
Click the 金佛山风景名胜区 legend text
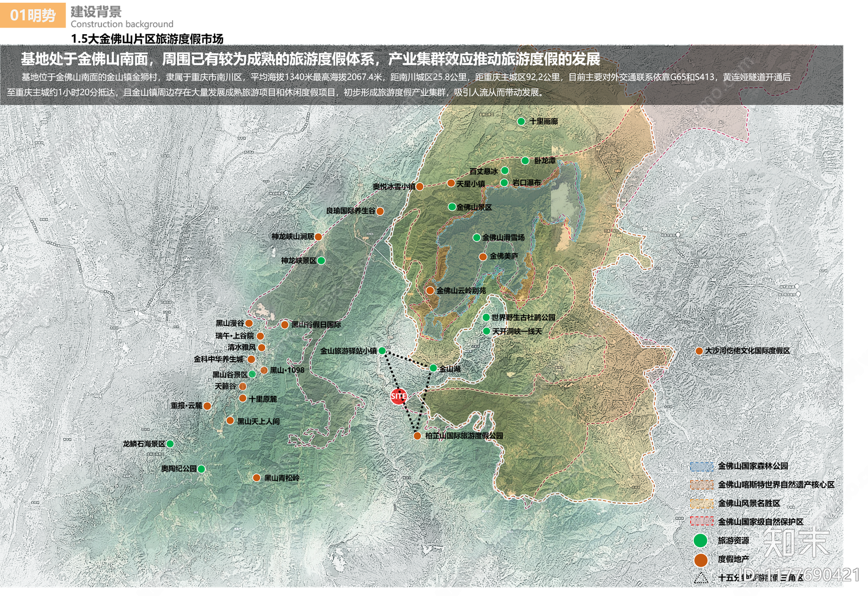click(749, 503)
